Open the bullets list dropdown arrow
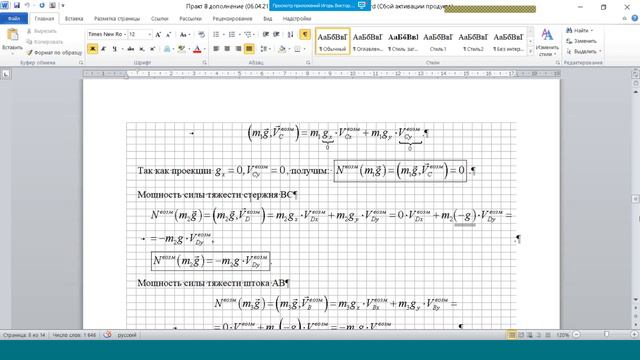Screen dimensions: 640x360 [x=223, y=35]
